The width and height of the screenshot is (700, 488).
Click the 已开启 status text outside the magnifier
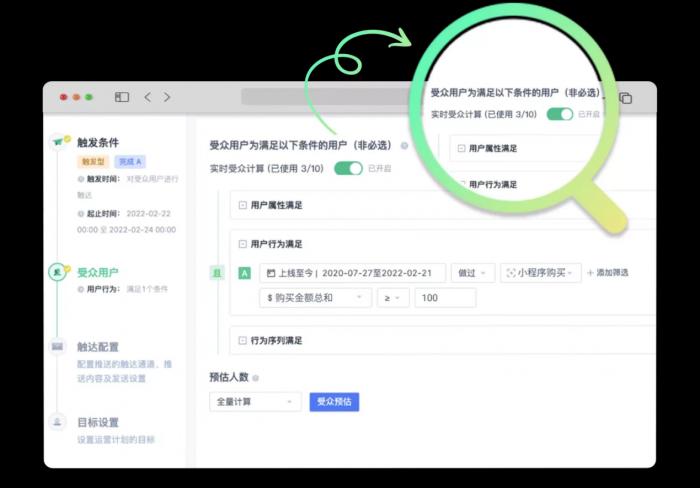point(380,169)
